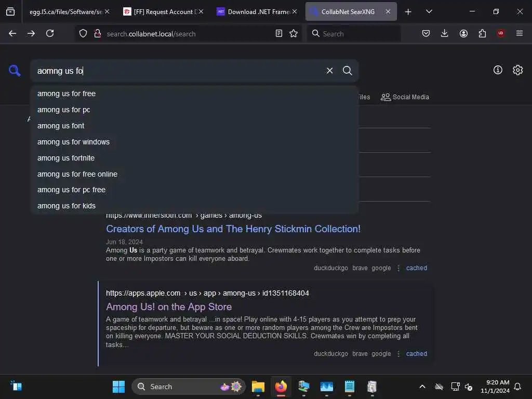Clear the search query with the X icon
Screen dimensions: 532x399
pyautogui.click(x=329, y=71)
